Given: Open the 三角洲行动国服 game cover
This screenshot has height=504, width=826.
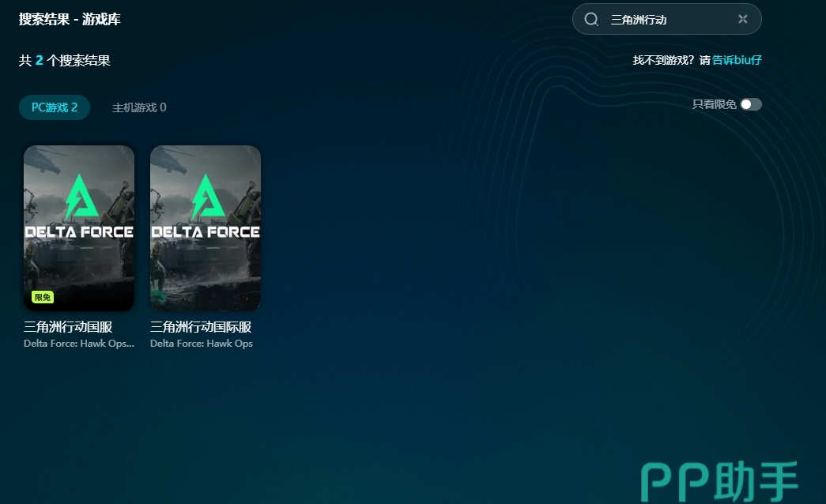Looking at the screenshot, I should point(79,228).
